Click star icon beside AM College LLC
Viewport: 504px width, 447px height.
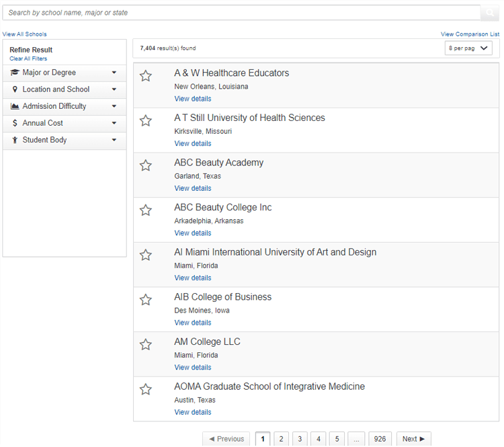coord(146,344)
